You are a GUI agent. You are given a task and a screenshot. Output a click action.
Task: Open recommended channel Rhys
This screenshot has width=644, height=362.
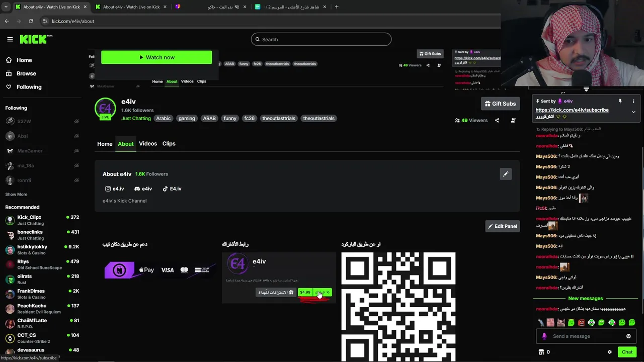tap(42, 264)
